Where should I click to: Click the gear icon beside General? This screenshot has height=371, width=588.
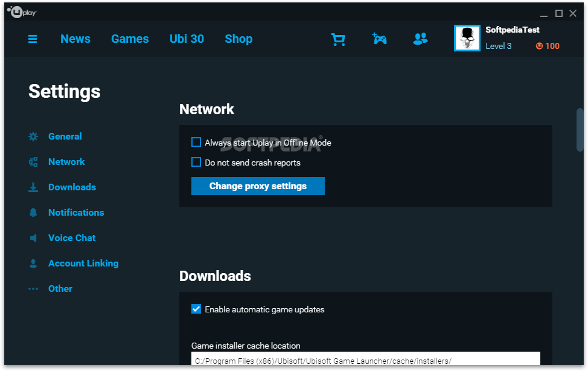click(x=33, y=137)
